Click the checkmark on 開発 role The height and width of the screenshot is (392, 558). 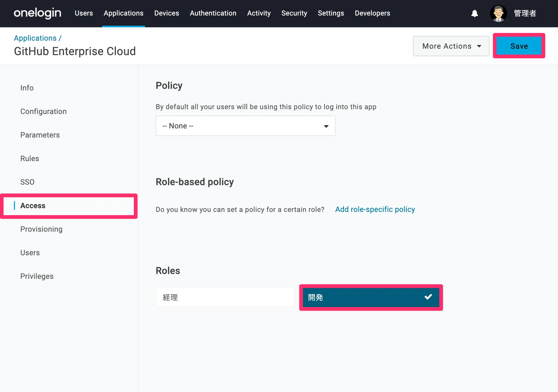point(428,297)
